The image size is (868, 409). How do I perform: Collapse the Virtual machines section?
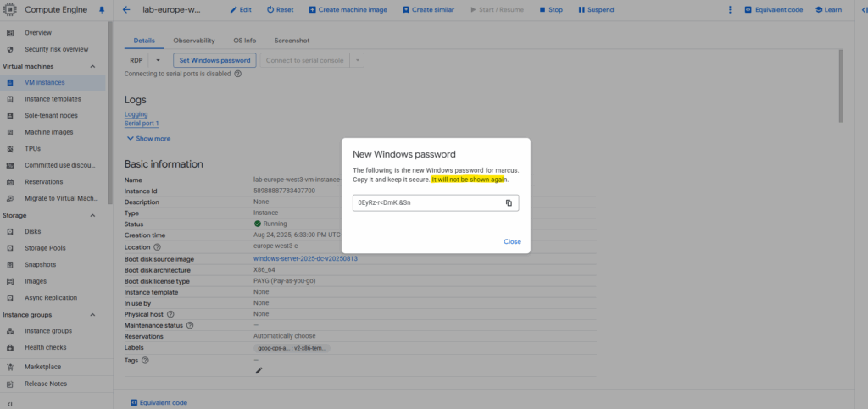[92, 66]
